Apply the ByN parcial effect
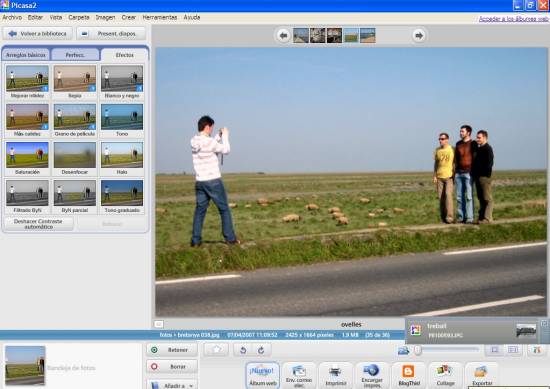550x389 pixels. point(75,193)
